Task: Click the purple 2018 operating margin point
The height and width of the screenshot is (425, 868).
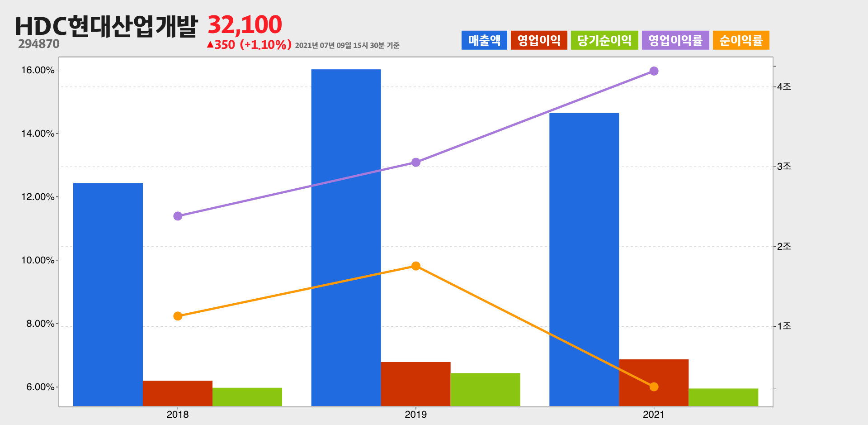Action: coord(178,216)
